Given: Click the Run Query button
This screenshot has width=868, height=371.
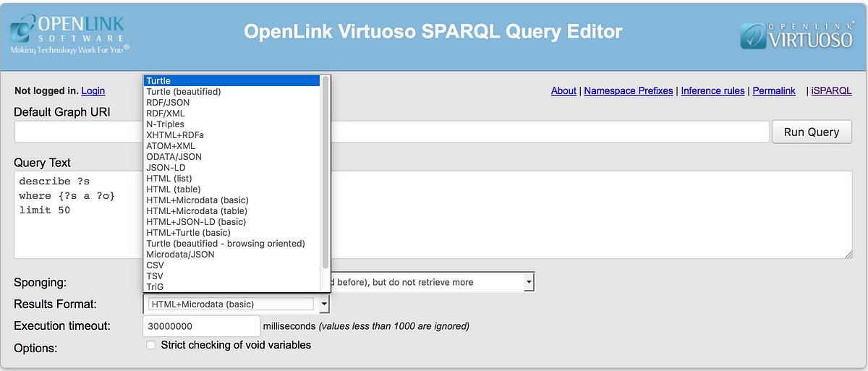Looking at the screenshot, I should 812,132.
